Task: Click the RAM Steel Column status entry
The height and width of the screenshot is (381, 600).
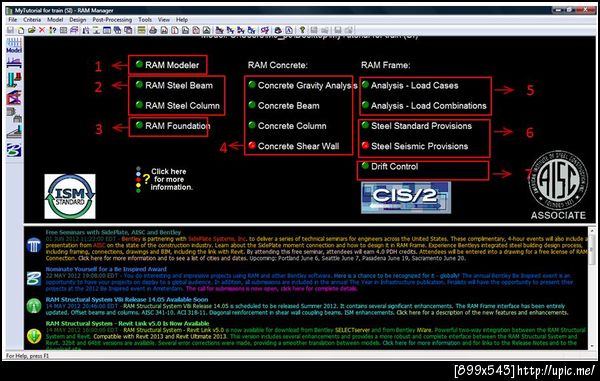Action: pos(178,106)
